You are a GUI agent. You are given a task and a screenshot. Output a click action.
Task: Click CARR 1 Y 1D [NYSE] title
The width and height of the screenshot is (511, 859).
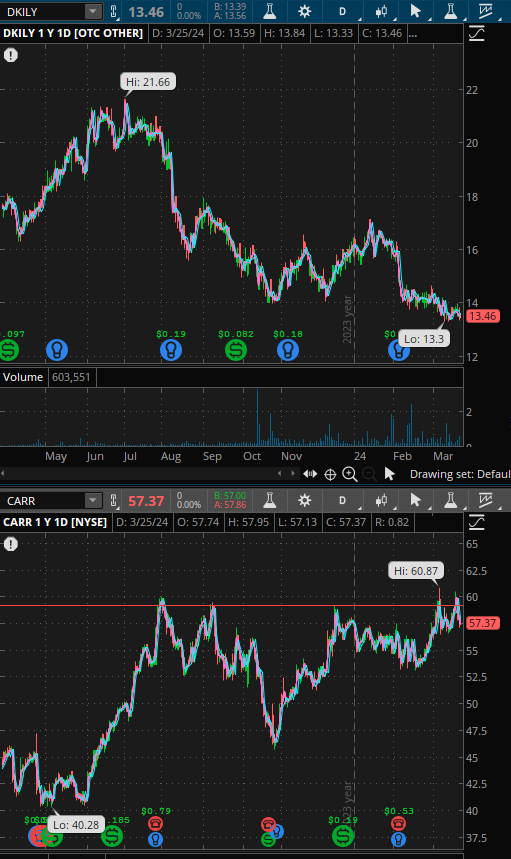coord(55,522)
